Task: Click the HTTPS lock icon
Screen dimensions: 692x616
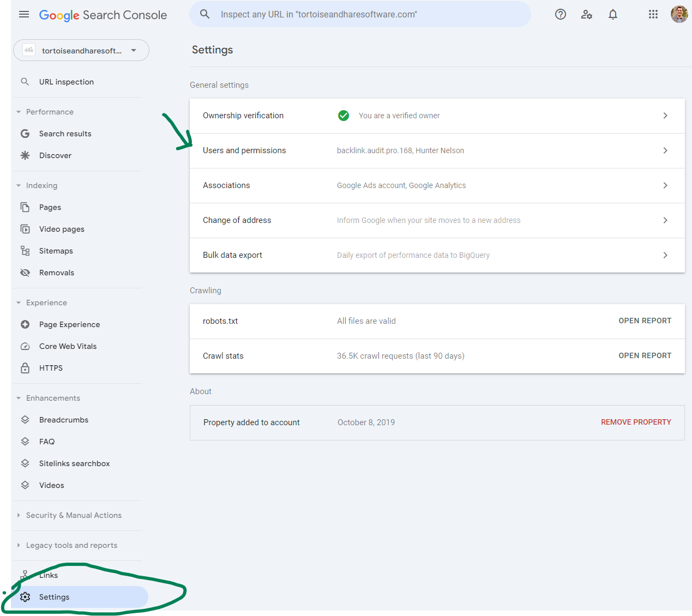Action: click(25, 368)
